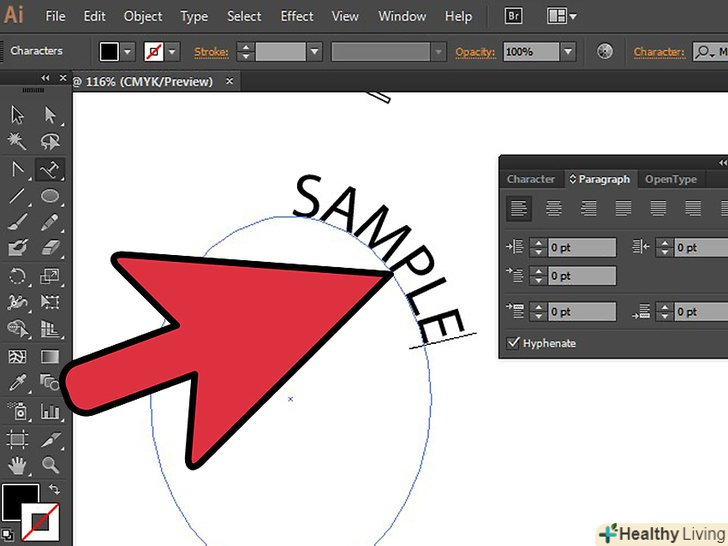Select the Direct Selection tool

[x=50, y=115]
